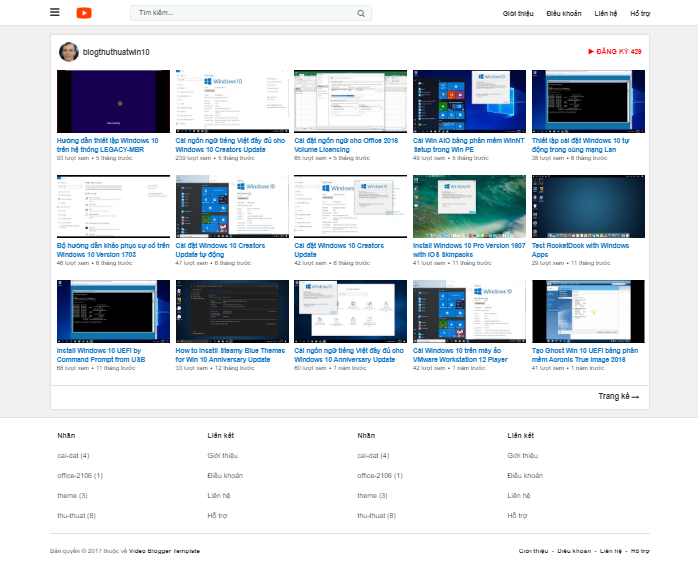Image resolution: width=698 pixels, height=564 pixels.
Task: Select thủ-thuật (8) label in first Nhãn column
Action: coord(77,515)
